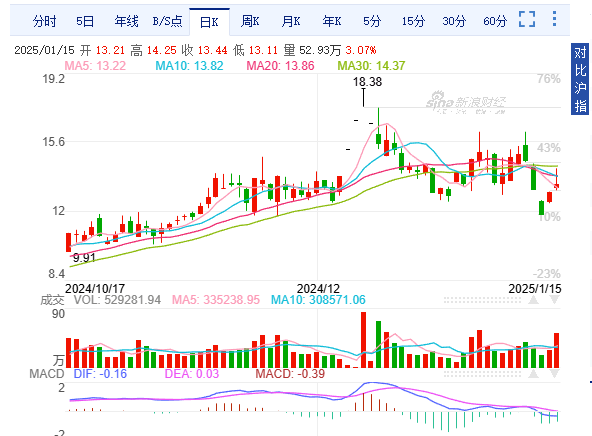The image size is (592, 436).
Task: Open the fullscreen chart view icon
Action: coord(527,19)
